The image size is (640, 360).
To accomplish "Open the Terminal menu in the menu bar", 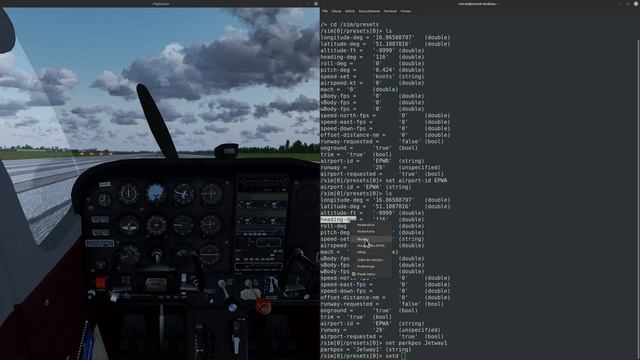I will point(390,11).
